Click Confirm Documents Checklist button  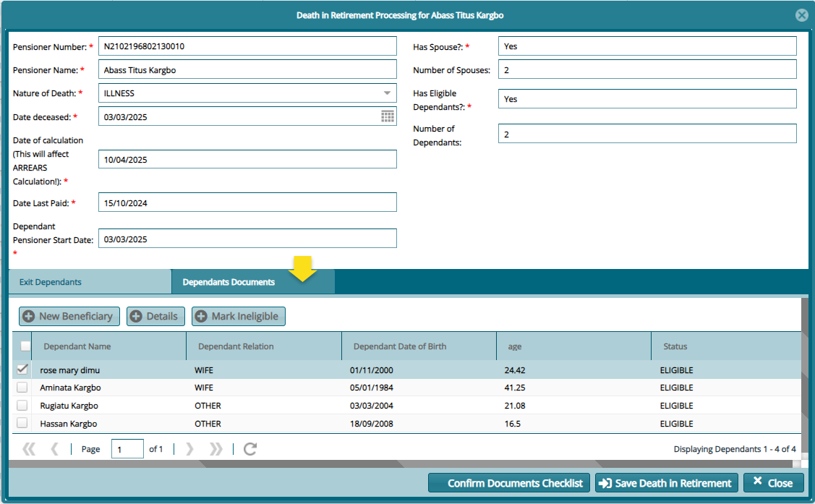509,483
